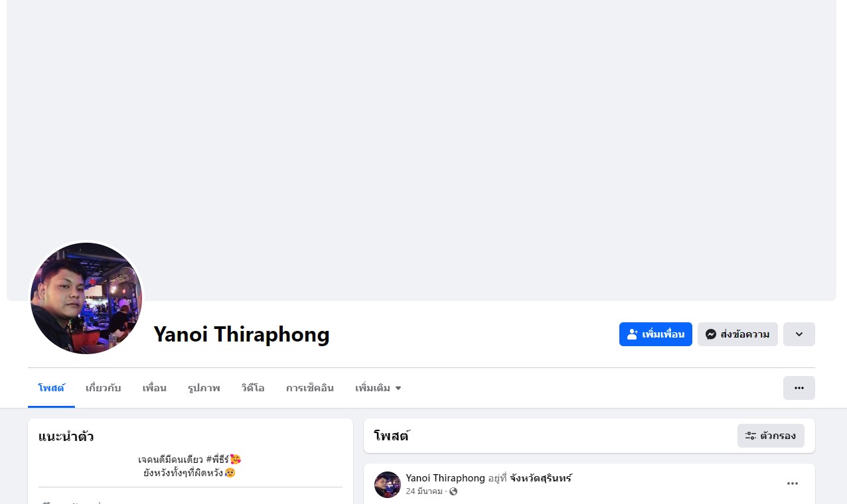Click the เพิ่มเพื่อน add friend button

pos(656,334)
